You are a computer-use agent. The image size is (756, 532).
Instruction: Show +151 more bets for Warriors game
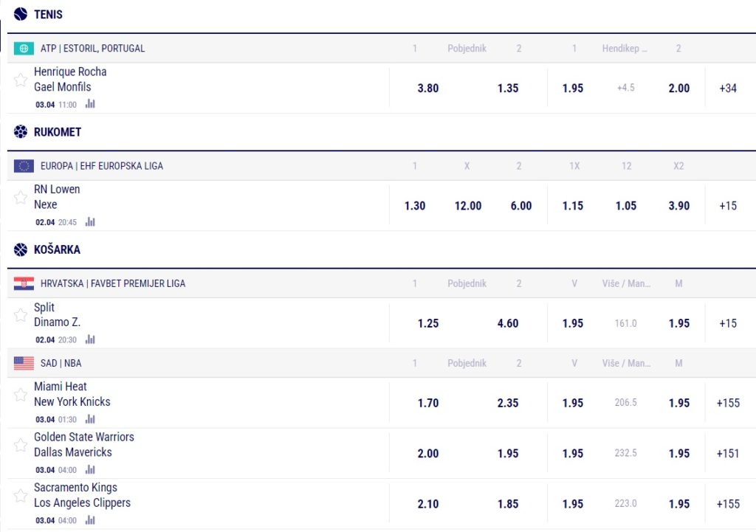pos(728,453)
